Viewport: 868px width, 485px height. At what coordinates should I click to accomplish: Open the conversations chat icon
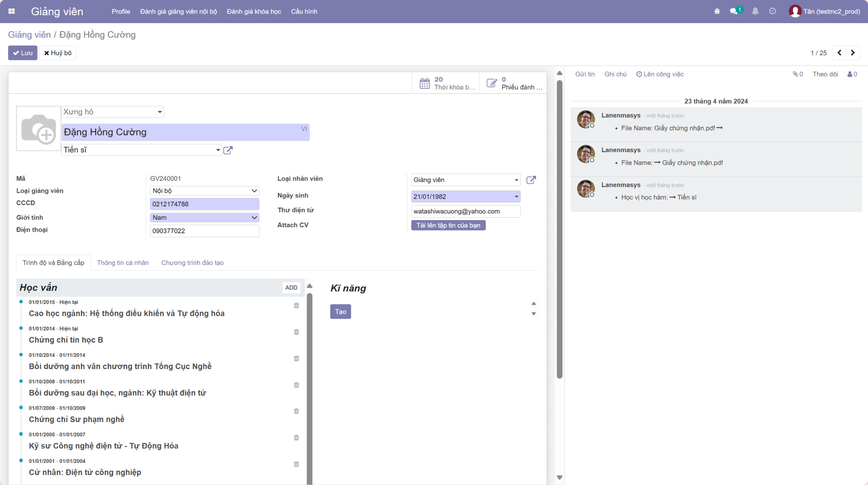click(733, 11)
